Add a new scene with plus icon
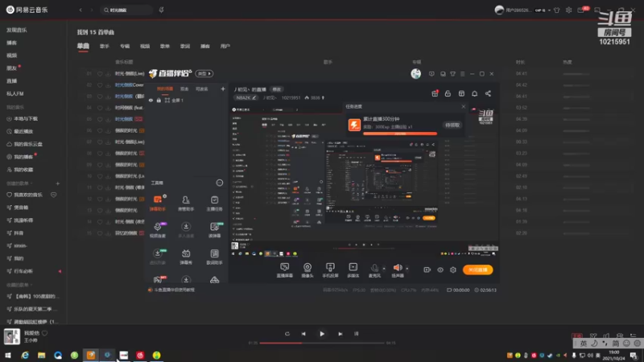644x362 pixels. (223, 88)
